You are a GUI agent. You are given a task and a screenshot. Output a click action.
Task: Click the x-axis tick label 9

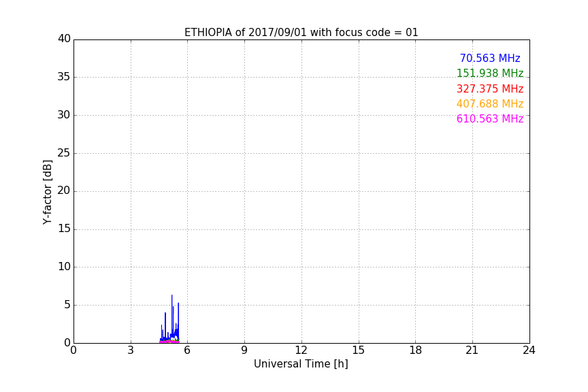tap(244, 350)
